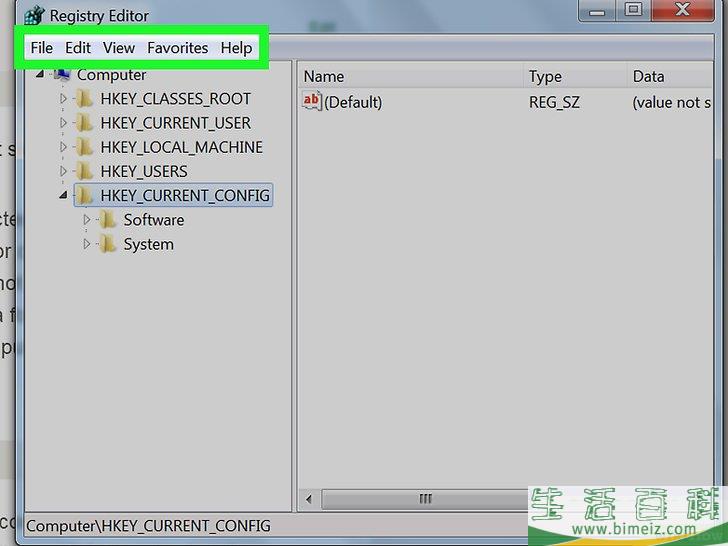Click the status bar path text
This screenshot has width=728, height=546.
click(x=148, y=526)
